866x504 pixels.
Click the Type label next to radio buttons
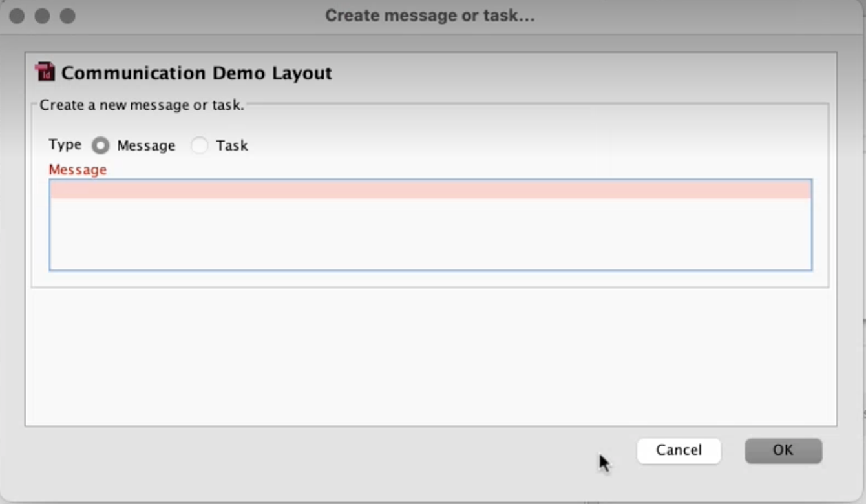tap(64, 145)
